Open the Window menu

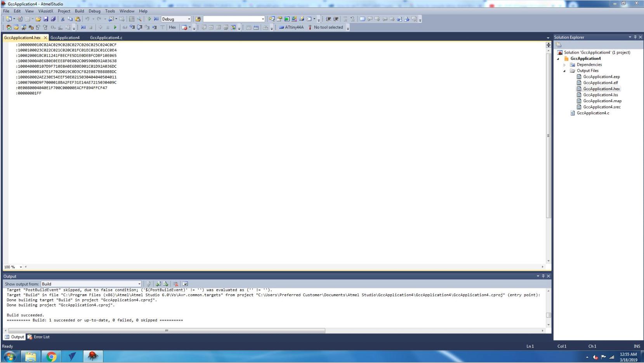coord(127,11)
